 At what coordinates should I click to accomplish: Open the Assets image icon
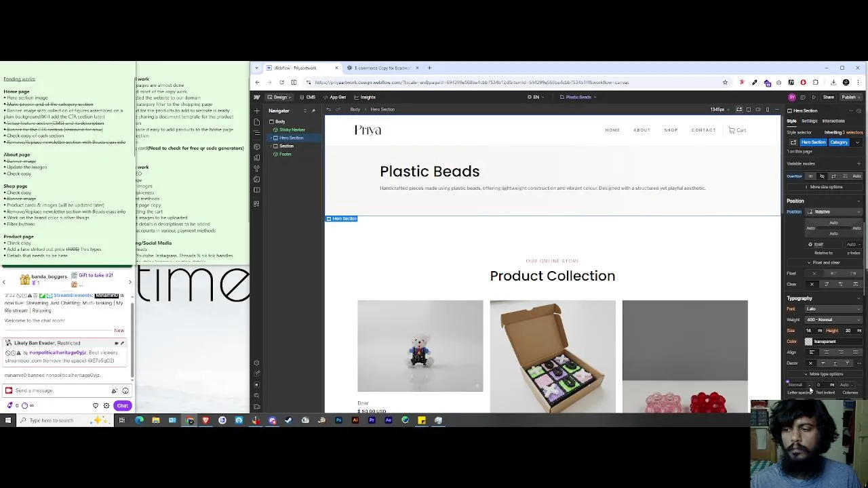coord(256,180)
